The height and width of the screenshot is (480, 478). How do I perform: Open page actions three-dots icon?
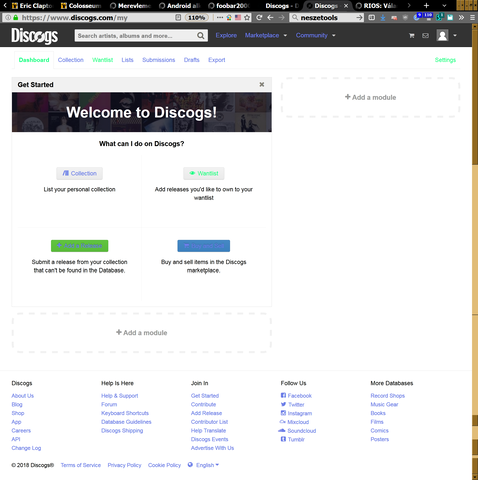220,18
